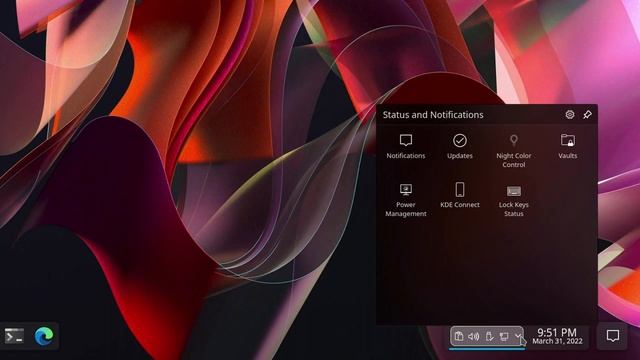Open the clipboard tray icon
Screen dimensions: 640x360
pyautogui.click(x=459, y=336)
